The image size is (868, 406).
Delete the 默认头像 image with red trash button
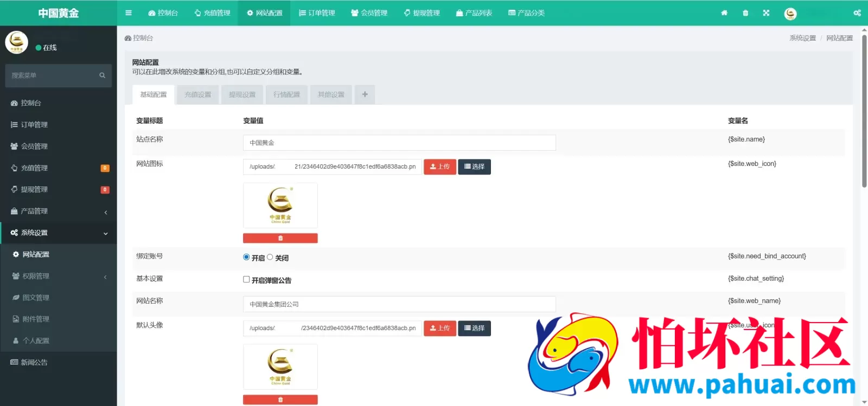[280, 400]
